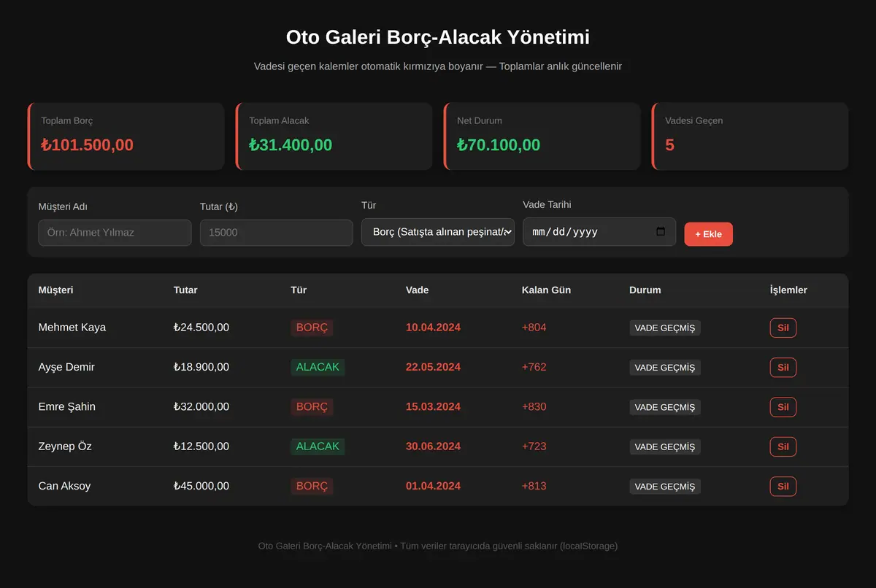Delete Can Aksoy row with Sil
This screenshot has width=876, height=588.
[x=783, y=486]
